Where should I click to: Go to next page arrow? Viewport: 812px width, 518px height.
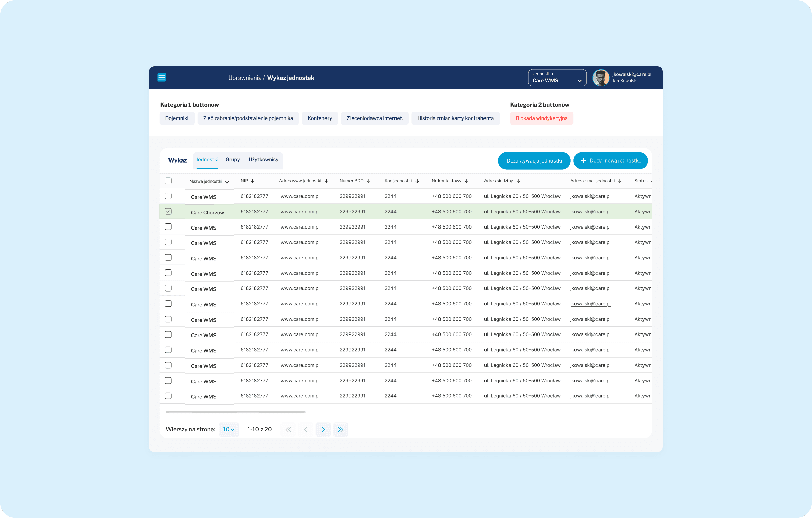(x=323, y=430)
